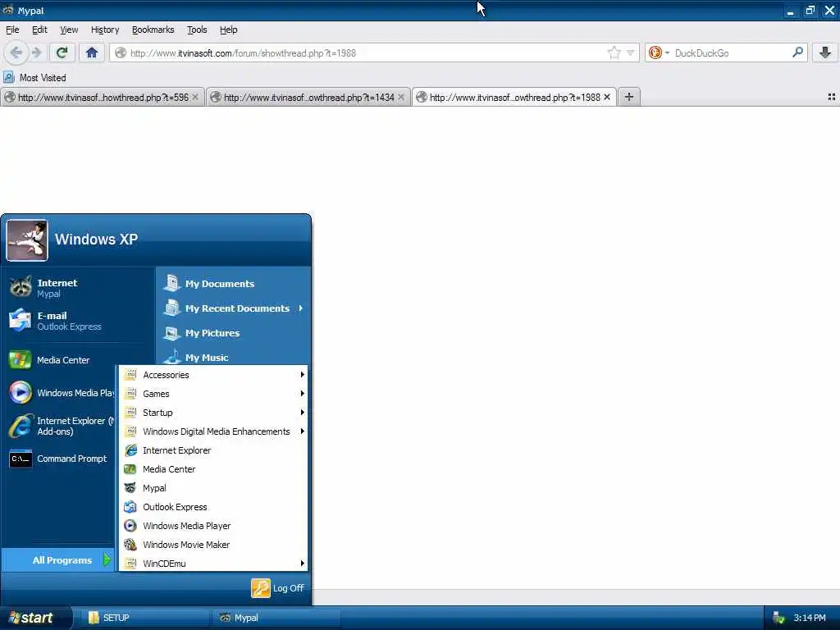Viewport: 840px width, 630px height.
Task: Open the File menu
Action: pos(12,30)
